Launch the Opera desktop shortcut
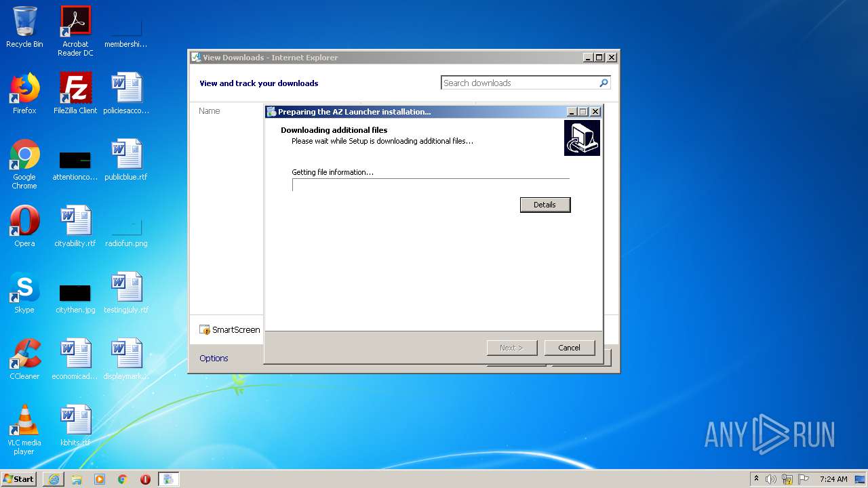This screenshot has height=488, width=868. 24,226
